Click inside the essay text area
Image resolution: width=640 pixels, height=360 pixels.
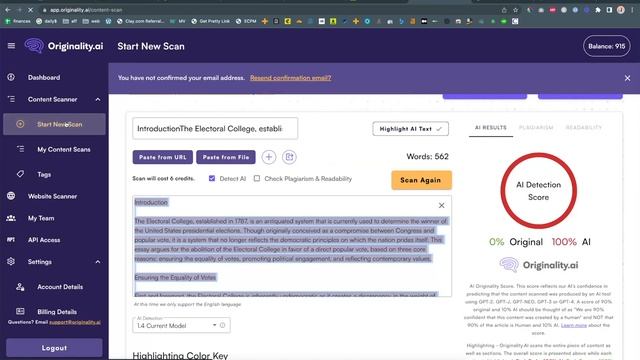coord(292,246)
